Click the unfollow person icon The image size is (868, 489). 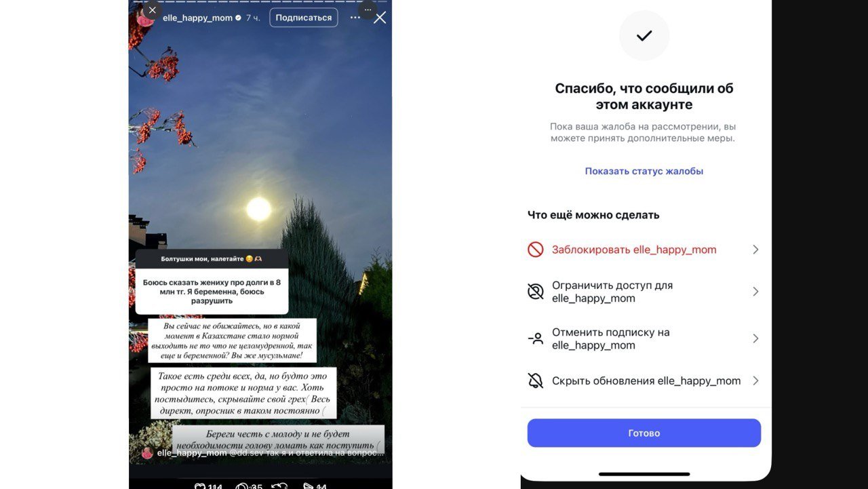(x=536, y=338)
